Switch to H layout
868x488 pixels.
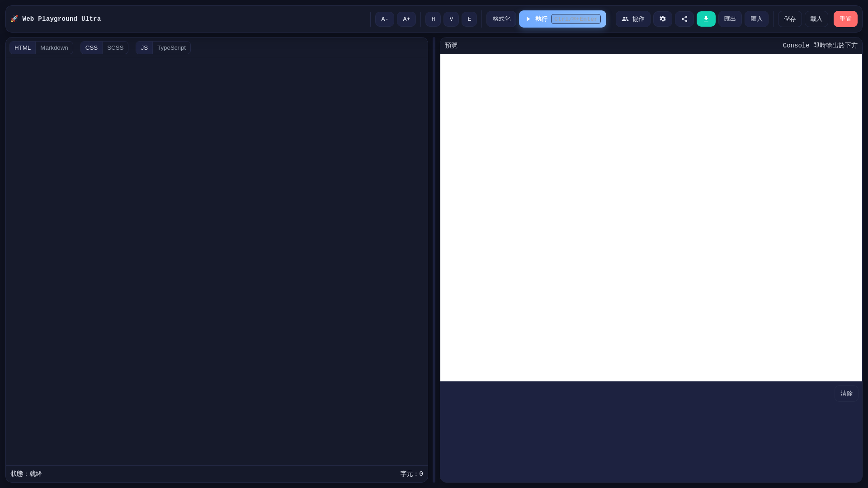[x=433, y=19]
